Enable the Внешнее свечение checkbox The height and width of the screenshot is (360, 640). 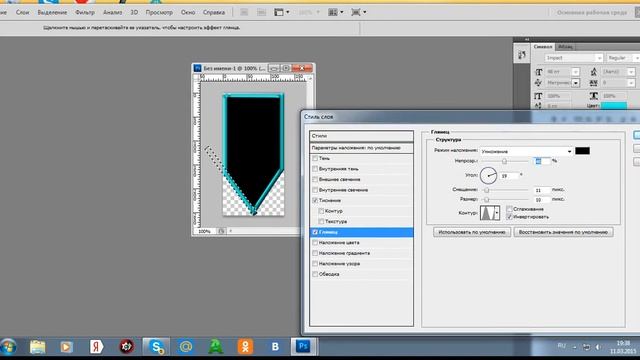315,179
